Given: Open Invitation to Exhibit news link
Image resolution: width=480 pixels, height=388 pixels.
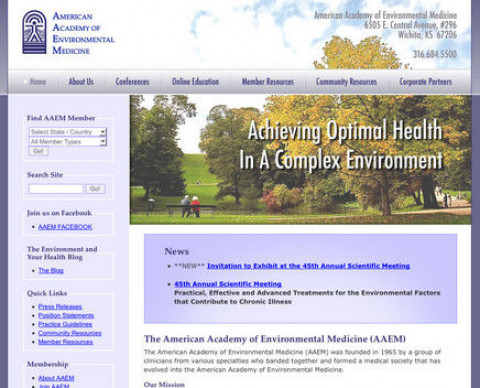Looking at the screenshot, I should click(308, 266).
